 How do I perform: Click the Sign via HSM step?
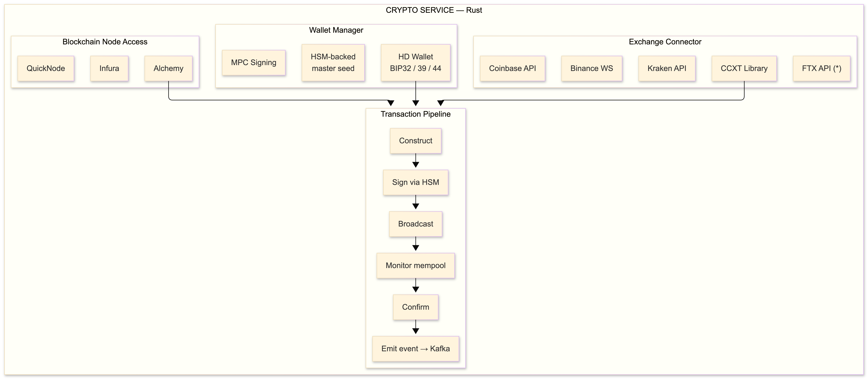(415, 182)
